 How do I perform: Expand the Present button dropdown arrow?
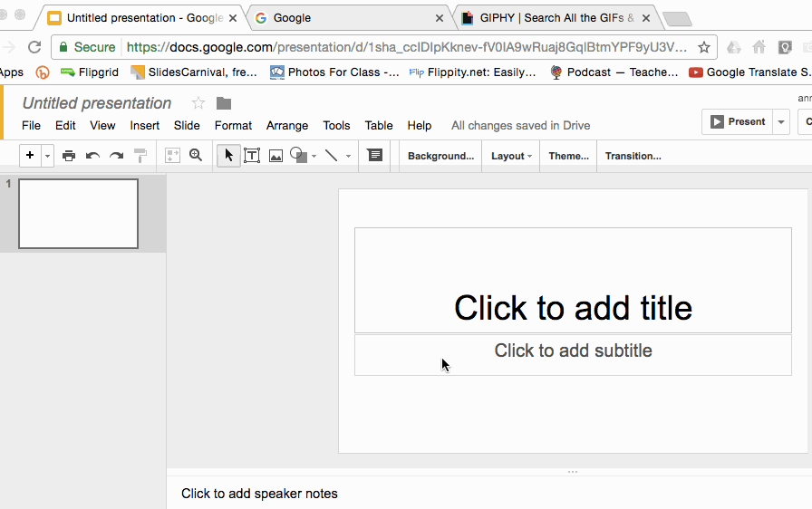(781, 121)
